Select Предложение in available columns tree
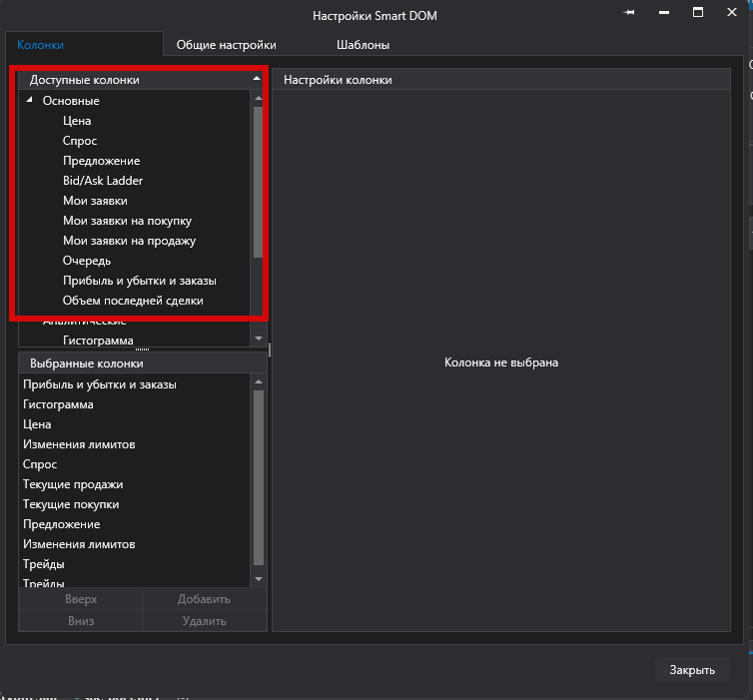Viewport: 753px width, 700px height. point(101,161)
